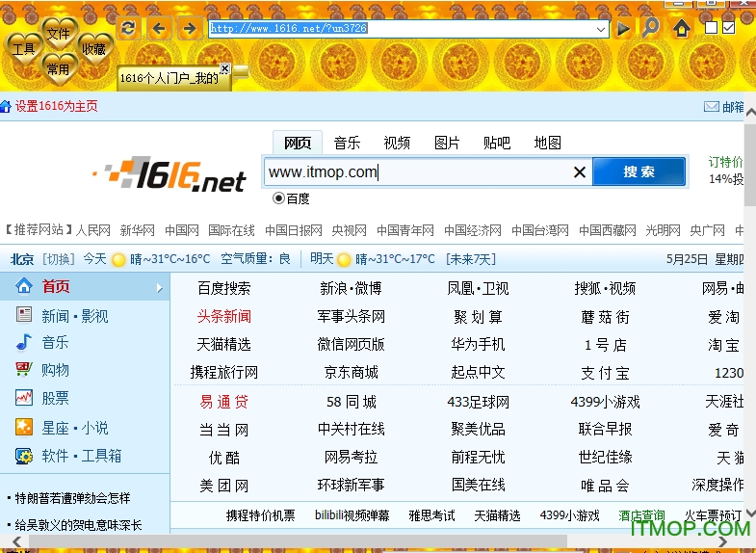Click the 1616.net logo
This screenshot has width=756, height=553.
(169, 173)
